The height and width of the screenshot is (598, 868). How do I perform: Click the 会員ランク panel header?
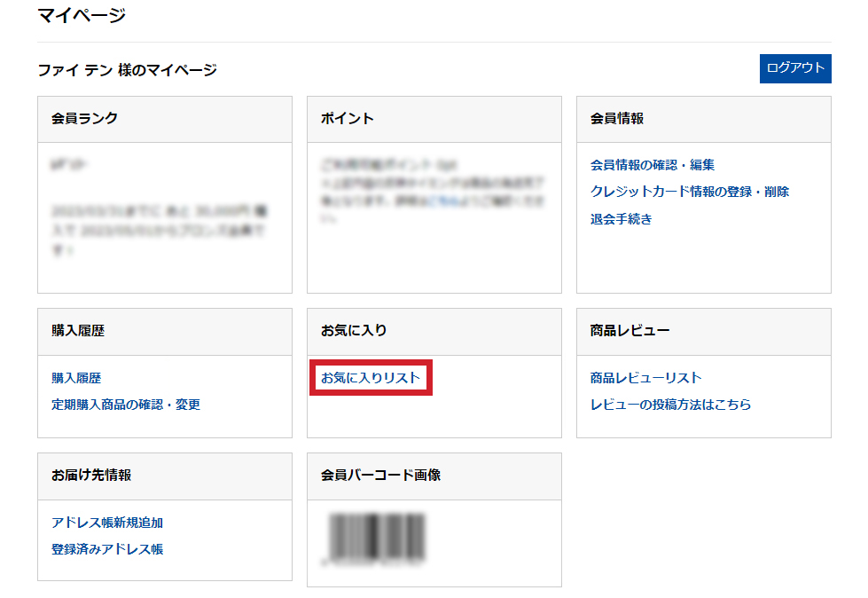point(85,119)
